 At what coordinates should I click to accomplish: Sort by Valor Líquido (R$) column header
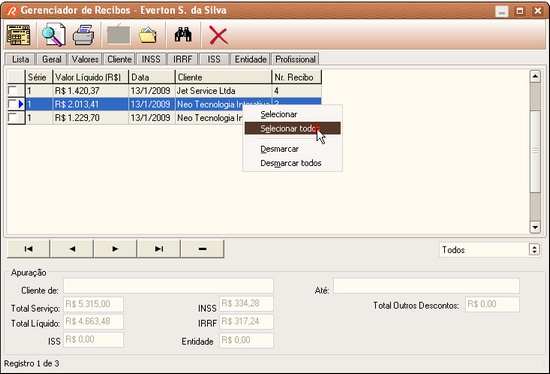90,77
